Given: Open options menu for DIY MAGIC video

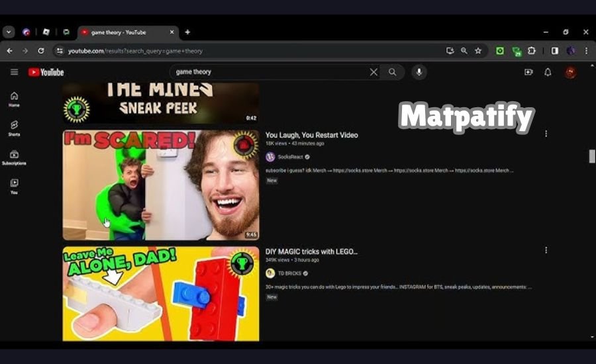Looking at the screenshot, I should pyautogui.click(x=546, y=250).
